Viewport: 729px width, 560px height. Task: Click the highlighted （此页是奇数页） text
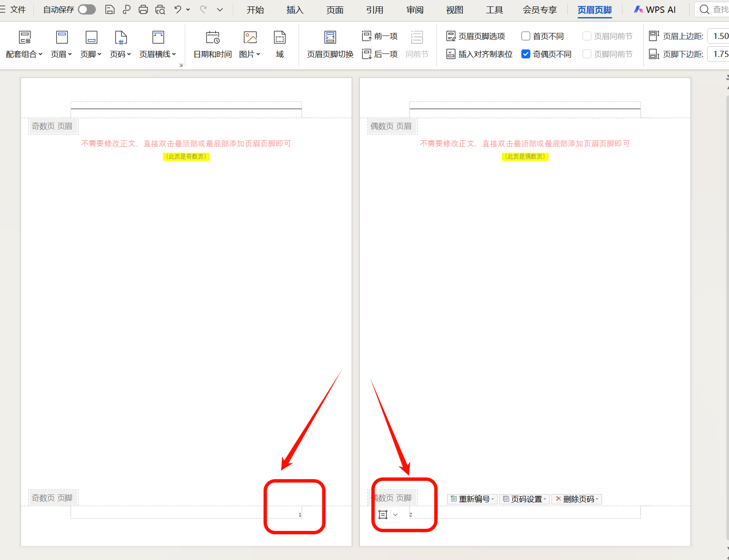pos(186,157)
